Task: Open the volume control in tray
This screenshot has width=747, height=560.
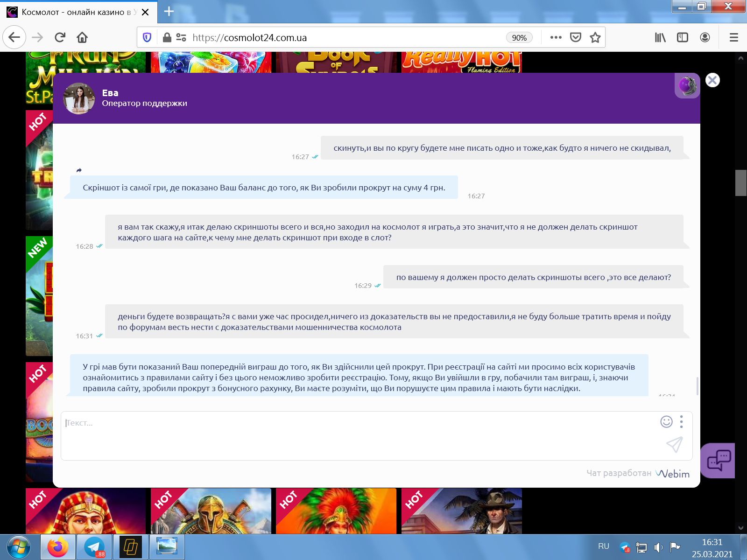Action: click(658, 547)
